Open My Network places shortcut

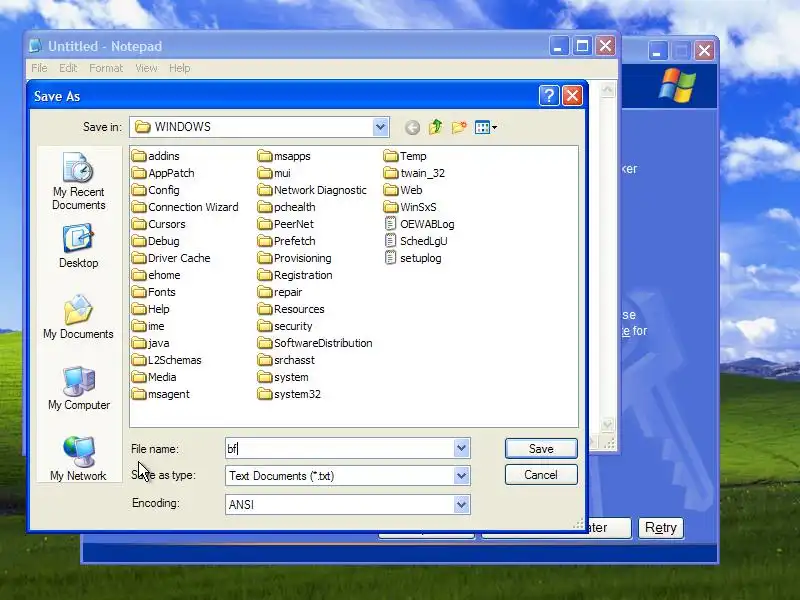tap(79, 459)
